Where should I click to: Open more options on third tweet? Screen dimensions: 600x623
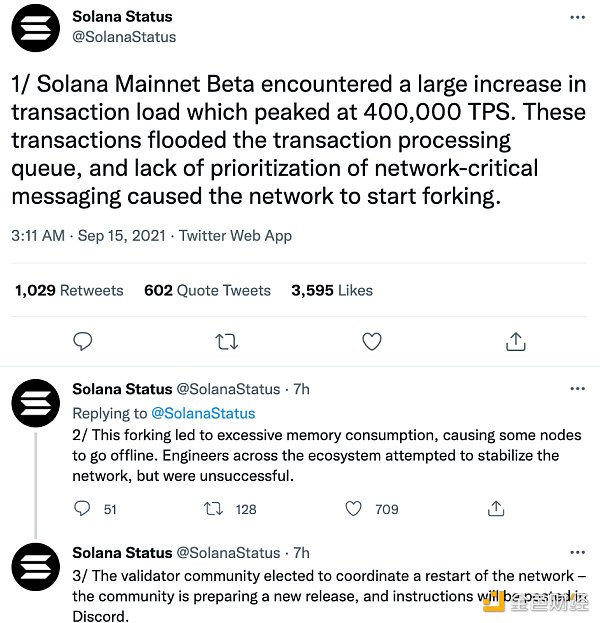coord(577,552)
